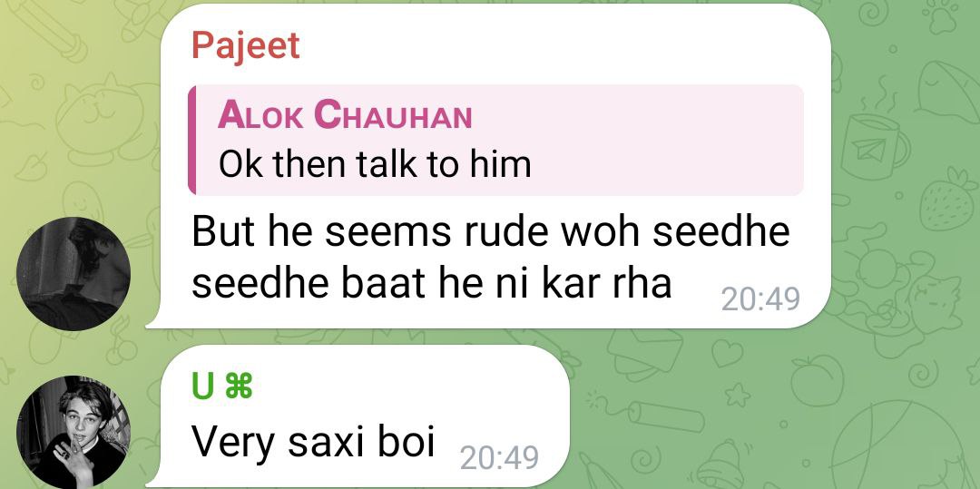The height and width of the screenshot is (489, 980).
Task: Open Pajeet's dark profile avatar
Action: (73, 274)
